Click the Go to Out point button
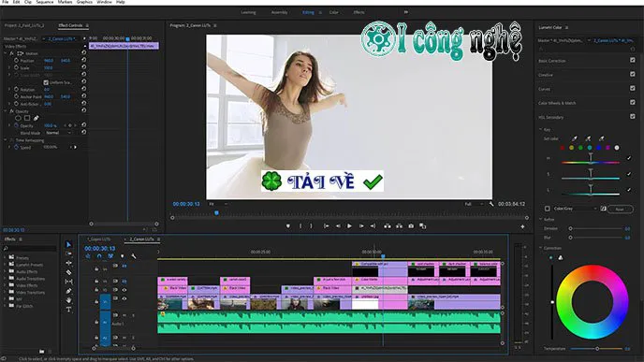The width and height of the screenshot is (644, 362). [x=373, y=226]
